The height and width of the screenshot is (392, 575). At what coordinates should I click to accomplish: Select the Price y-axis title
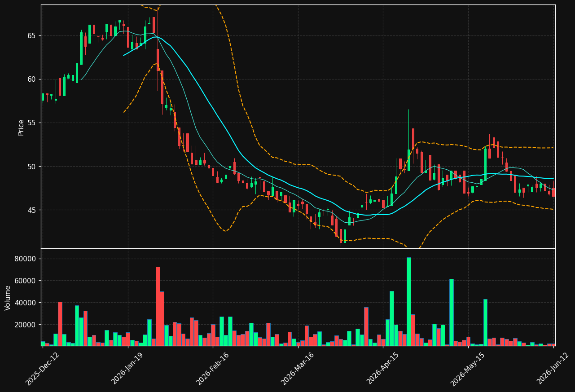coord(21,127)
